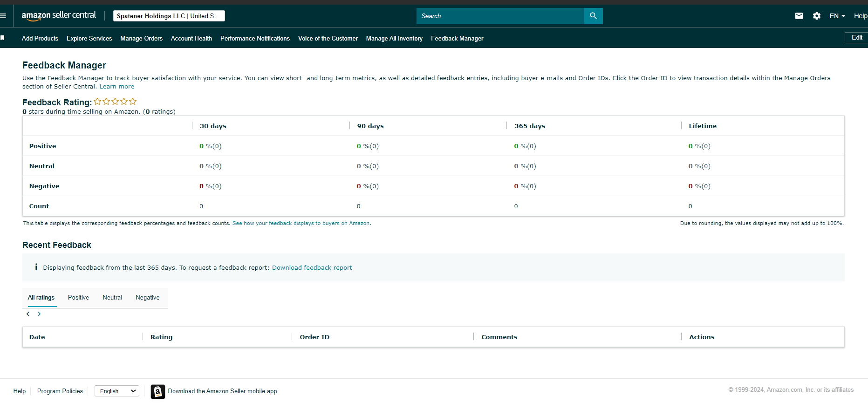Open Voice of the Customer

point(328,38)
